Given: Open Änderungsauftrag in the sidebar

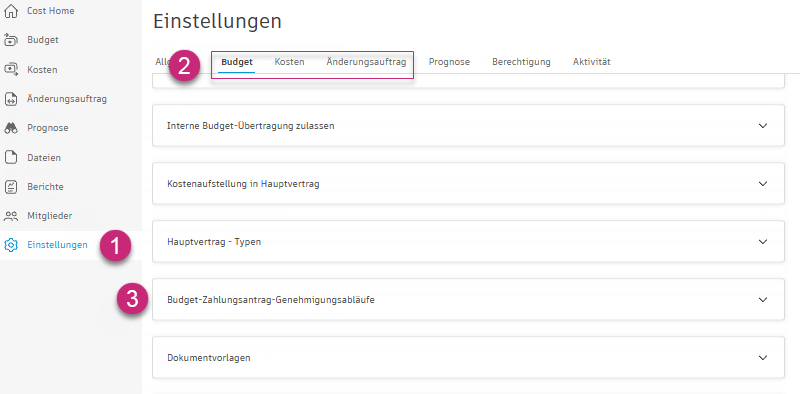Looking at the screenshot, I should point(67,99).
